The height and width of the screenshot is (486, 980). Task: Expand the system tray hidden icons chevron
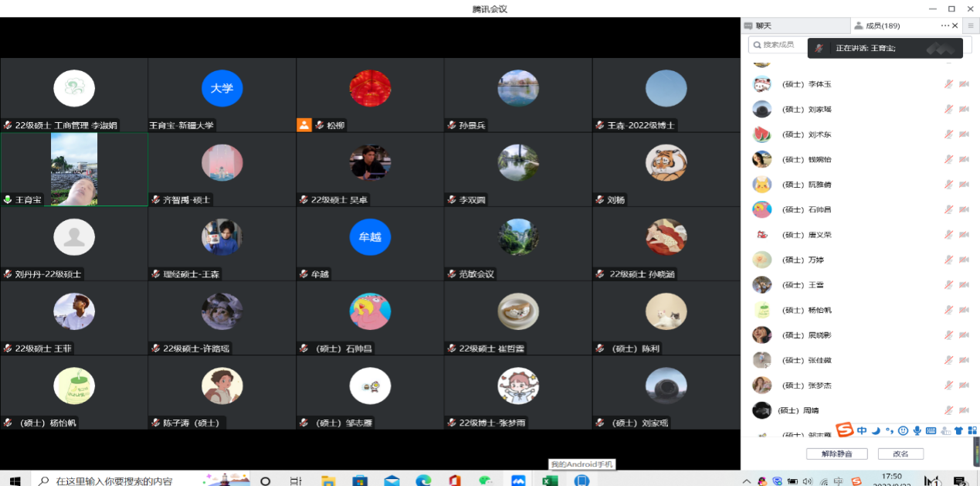[747, 481]
